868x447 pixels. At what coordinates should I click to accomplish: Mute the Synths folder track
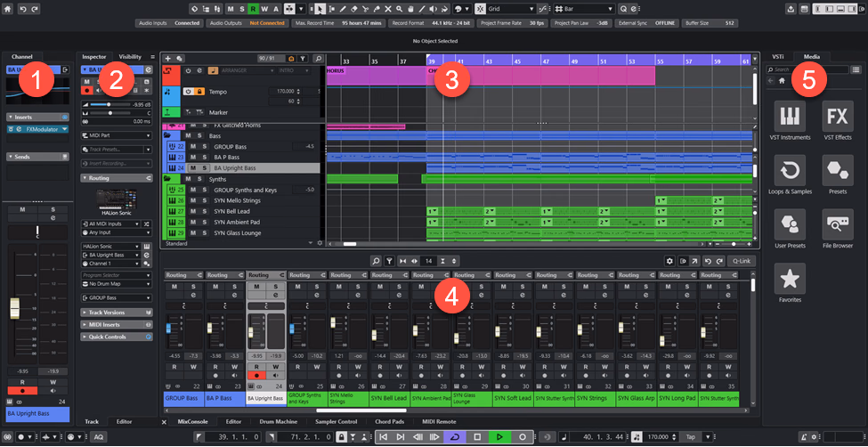tap(188, 179)
